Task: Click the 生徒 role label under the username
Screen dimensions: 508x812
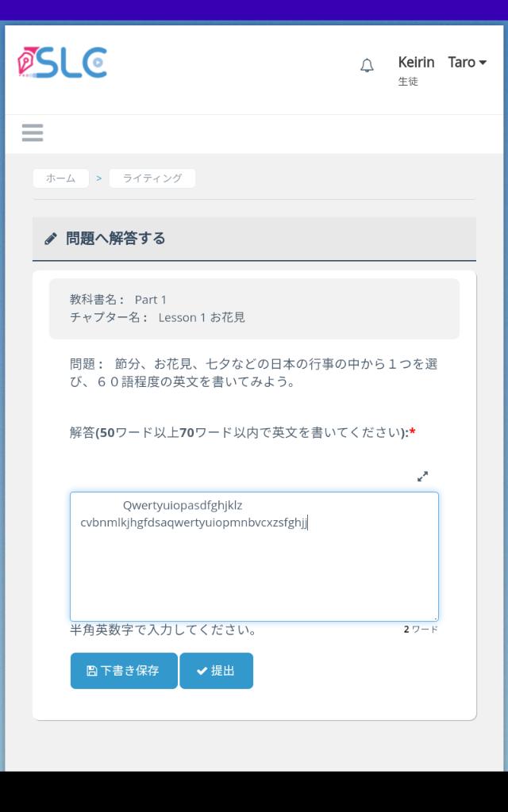Action: coord(408,82)
